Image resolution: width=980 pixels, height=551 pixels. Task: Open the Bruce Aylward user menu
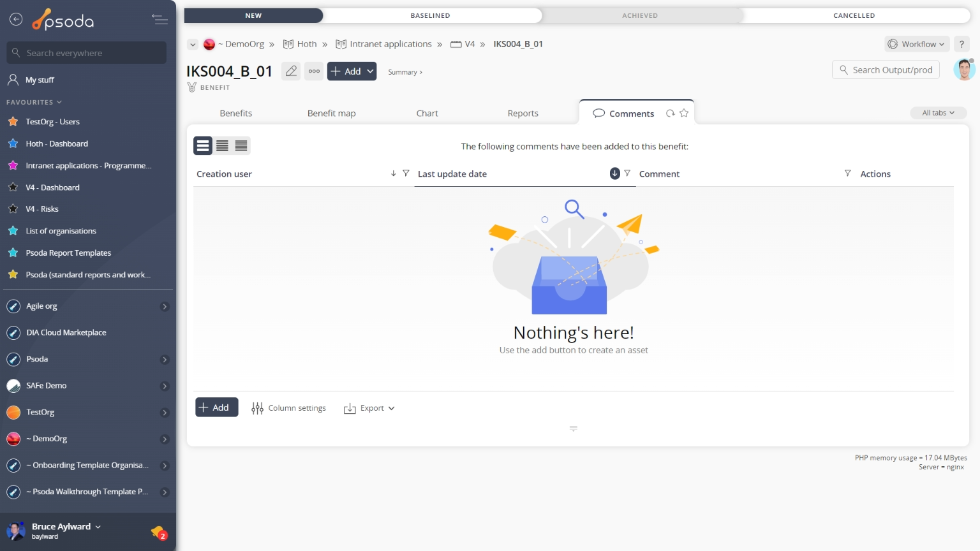[66, 527]
